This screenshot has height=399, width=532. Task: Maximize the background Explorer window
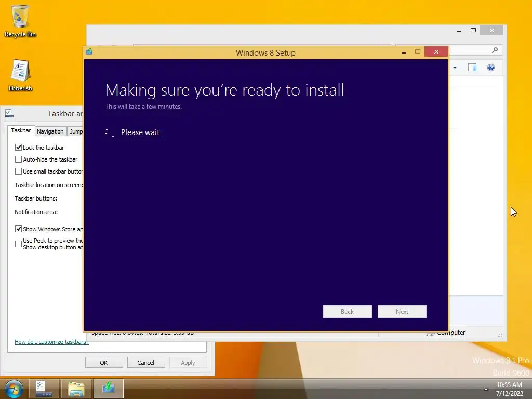tap(473, 30)
